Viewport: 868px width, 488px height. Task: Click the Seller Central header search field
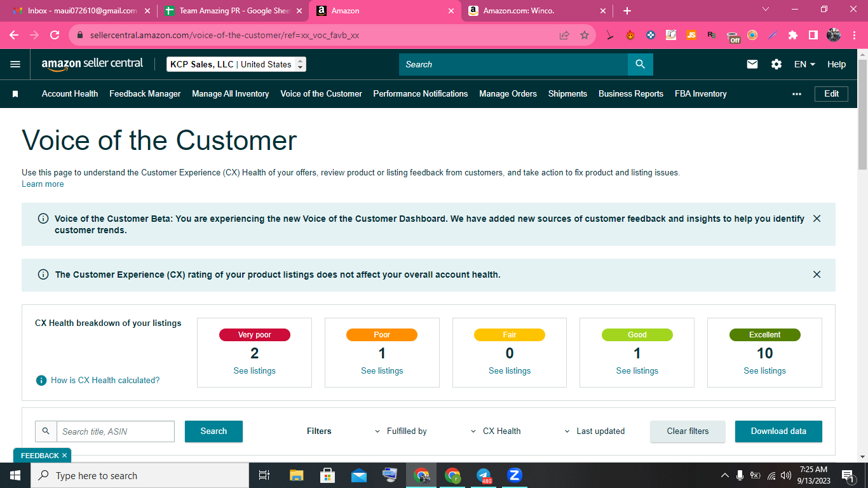coord(513,64)
